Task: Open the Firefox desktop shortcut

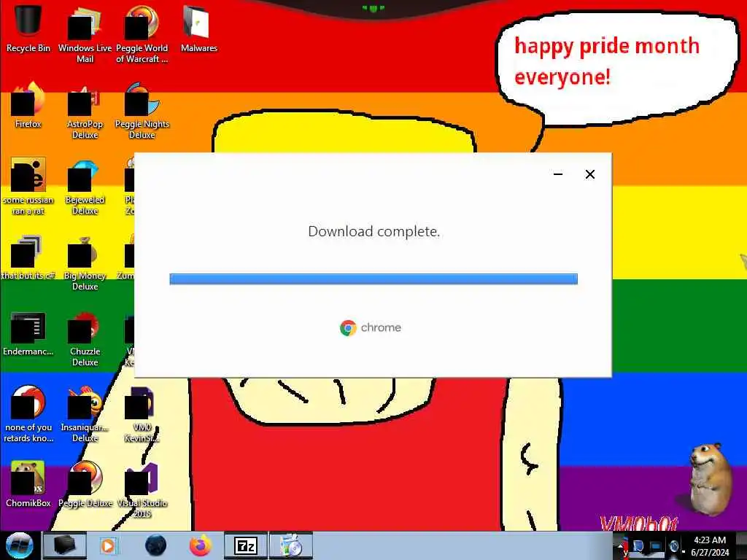Action: pyautogui.click(x=28, y=105)
